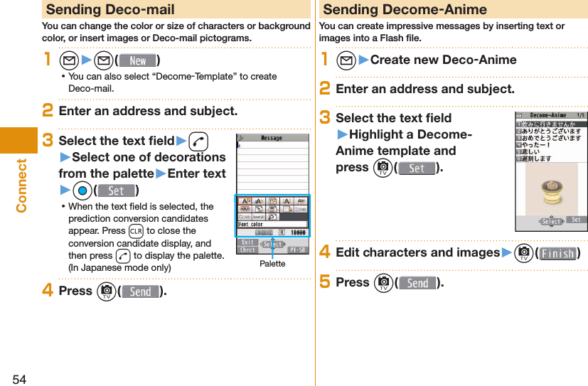The width and height of the screenshot is (588, 386).
Task: Select template 3 おめでとうございます
Action: click(x=551, y=139)
